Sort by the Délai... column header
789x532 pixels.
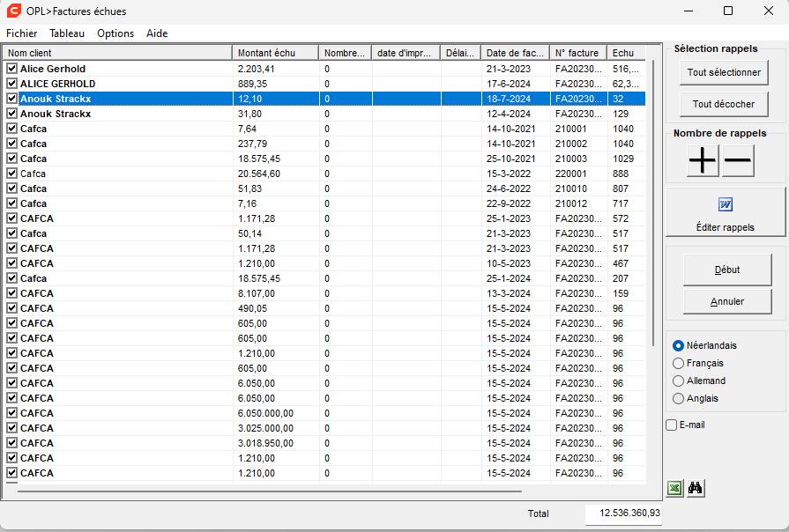[x=461, y=53]
